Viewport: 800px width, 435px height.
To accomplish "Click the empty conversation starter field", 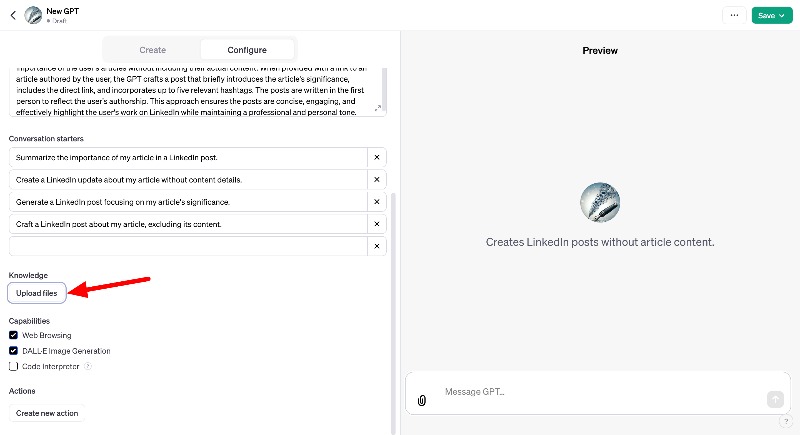I will coord(188,246).
